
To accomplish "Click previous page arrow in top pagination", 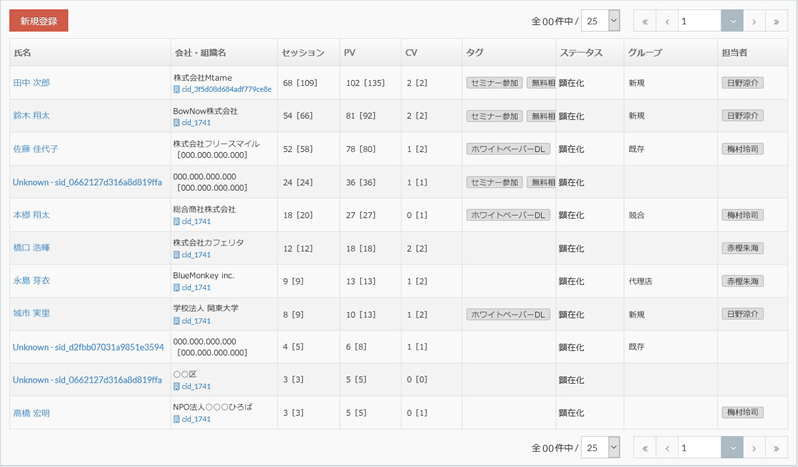I will tap(666, 21).
